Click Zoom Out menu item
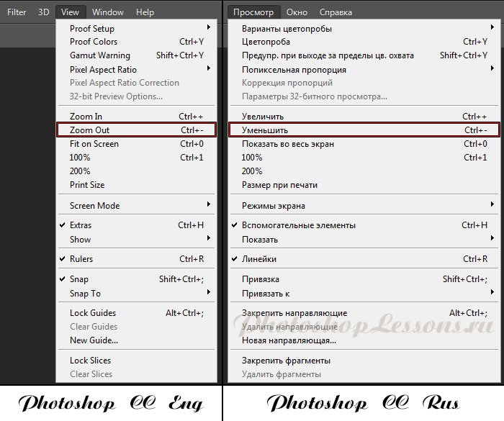This screenshot has height=421, width=504. click(x=136, y=130)
